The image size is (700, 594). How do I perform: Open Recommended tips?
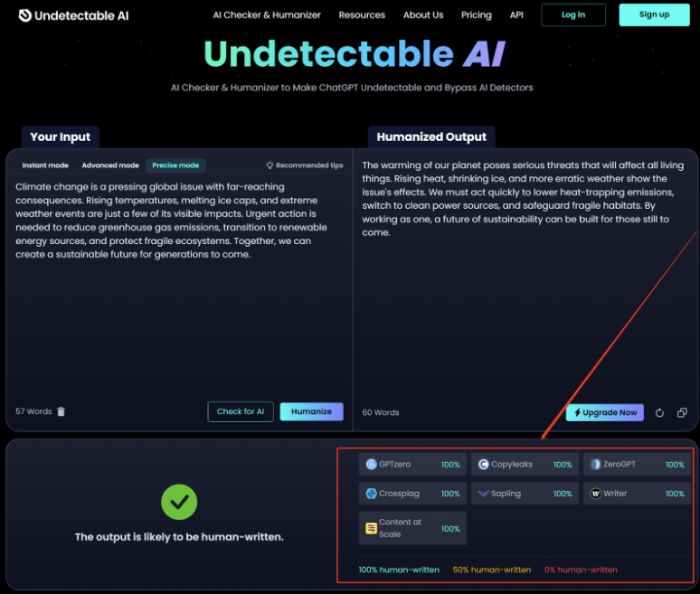click(305, 165)
